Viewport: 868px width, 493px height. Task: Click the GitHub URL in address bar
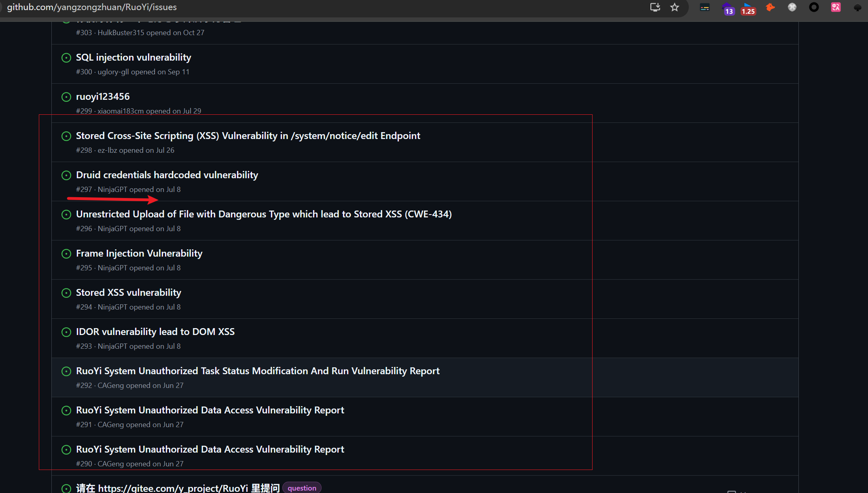[92, 7]
